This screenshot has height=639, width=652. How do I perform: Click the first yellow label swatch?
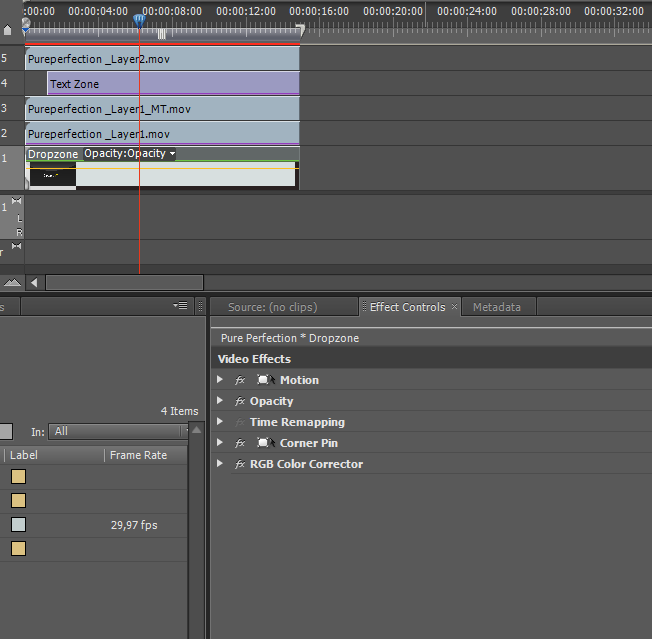(18, 476)
